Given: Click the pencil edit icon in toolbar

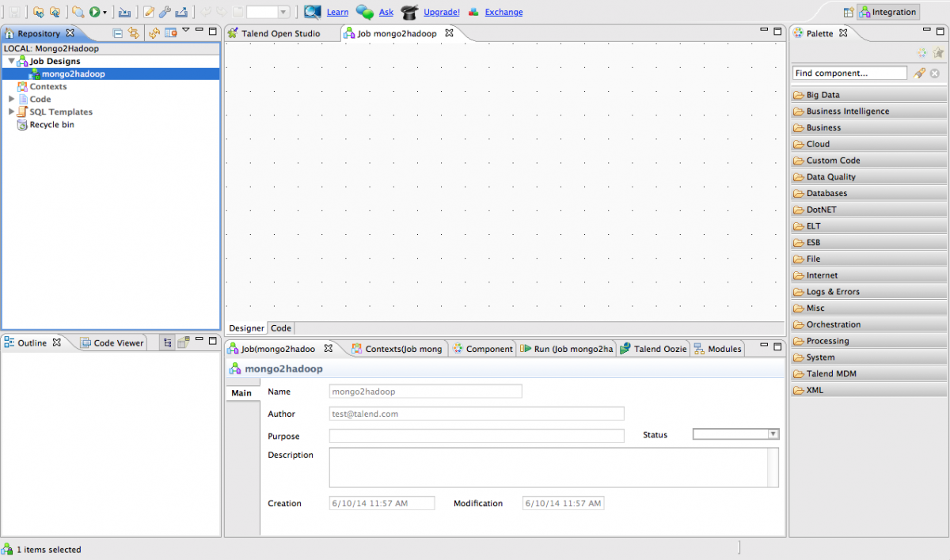Looking at the screenshot, I should [x=148, y=12].
